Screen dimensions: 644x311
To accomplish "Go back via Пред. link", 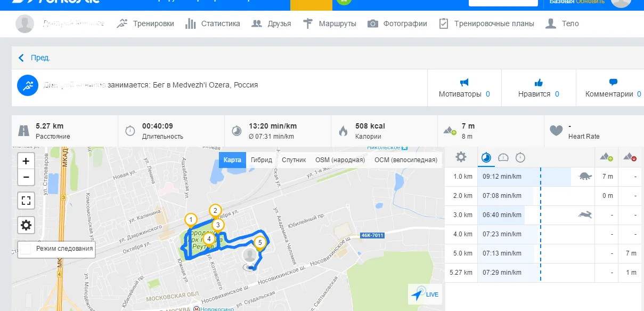I will (x=34, y=58).
